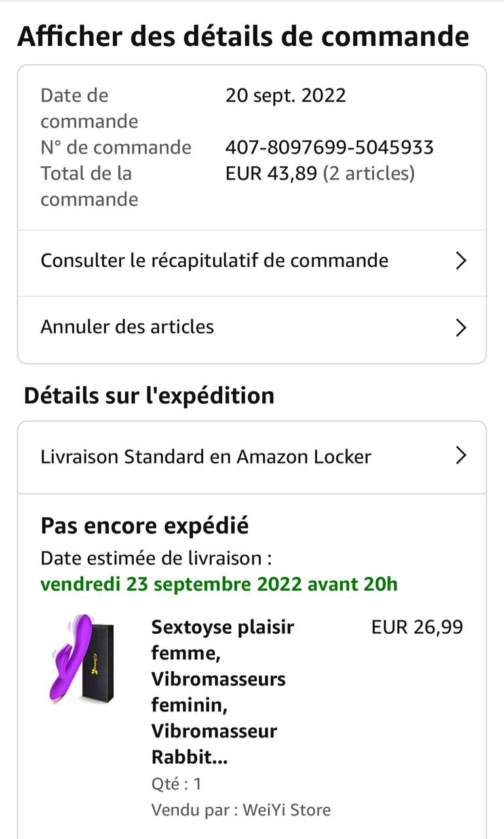This screenshot has width=504, height=839.
Task: Select the Annuler des articles option
Action: (128, 327)
